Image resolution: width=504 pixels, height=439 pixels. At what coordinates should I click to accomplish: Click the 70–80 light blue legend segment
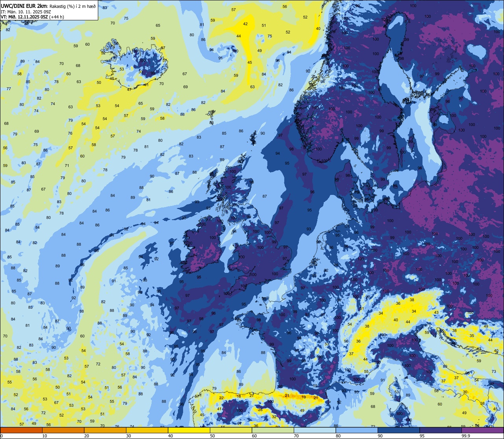coord(315,430)
